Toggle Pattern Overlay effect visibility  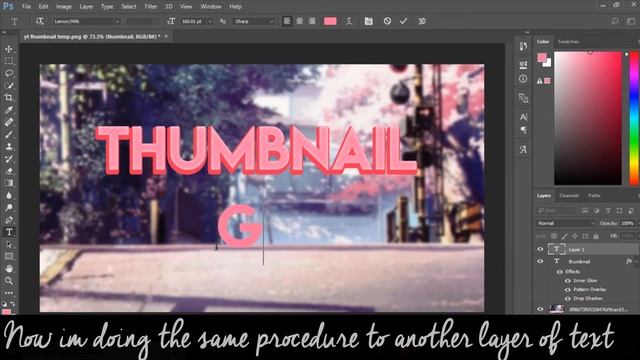click(x=567, y=290)
